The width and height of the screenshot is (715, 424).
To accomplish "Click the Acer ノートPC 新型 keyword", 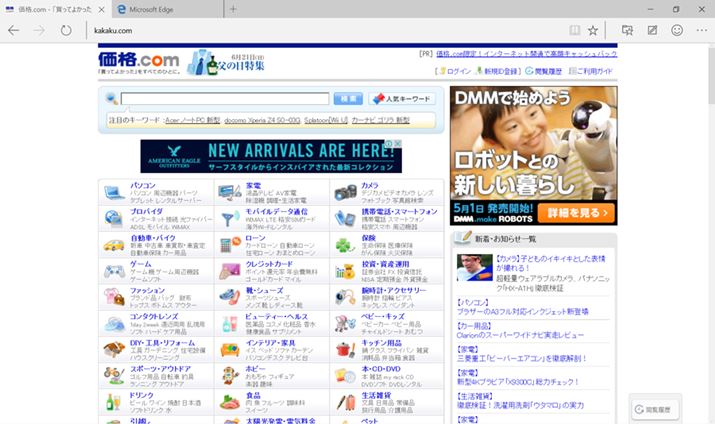I will tap(192, 120).
